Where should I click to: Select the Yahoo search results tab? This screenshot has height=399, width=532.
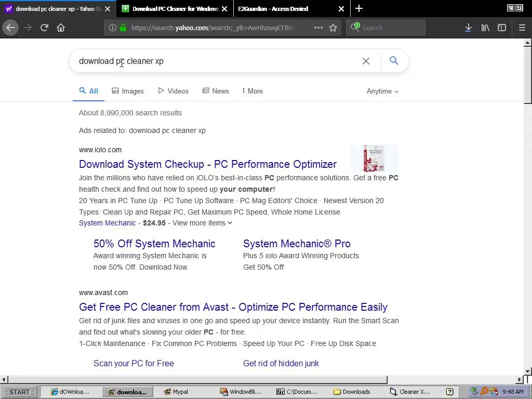coord(58,9)
